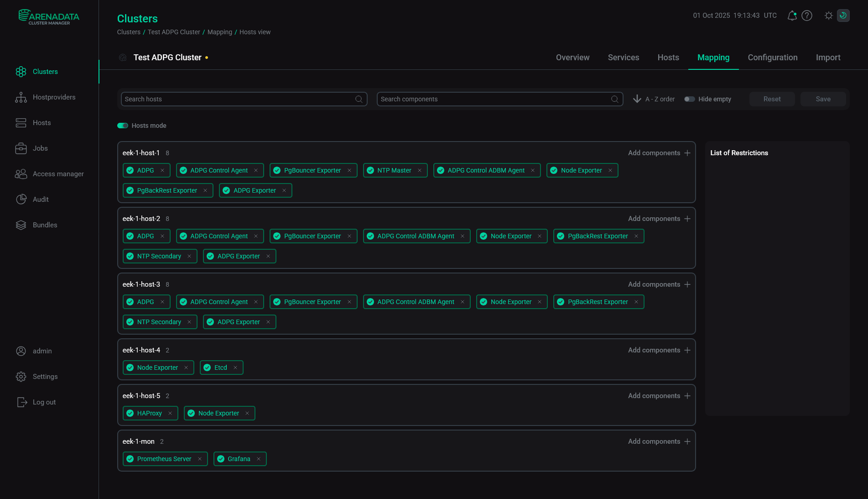
Task: Click the Save button
Action: click(x=823, y=99)
